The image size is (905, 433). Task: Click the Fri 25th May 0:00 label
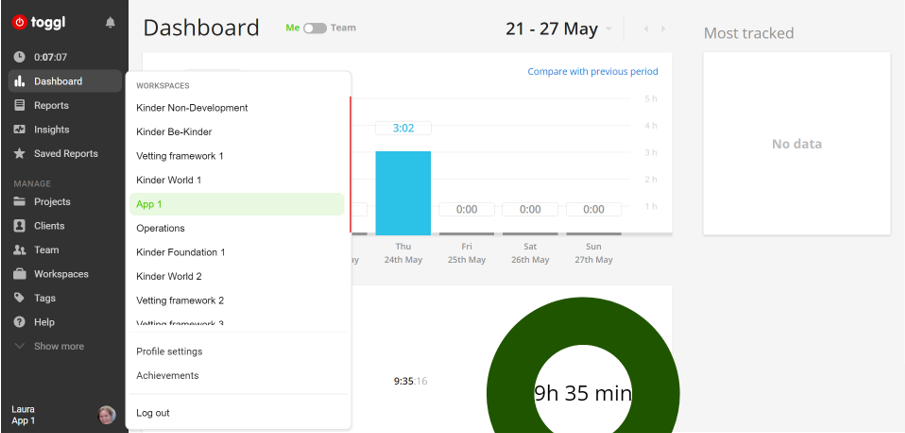pos(466,210)
